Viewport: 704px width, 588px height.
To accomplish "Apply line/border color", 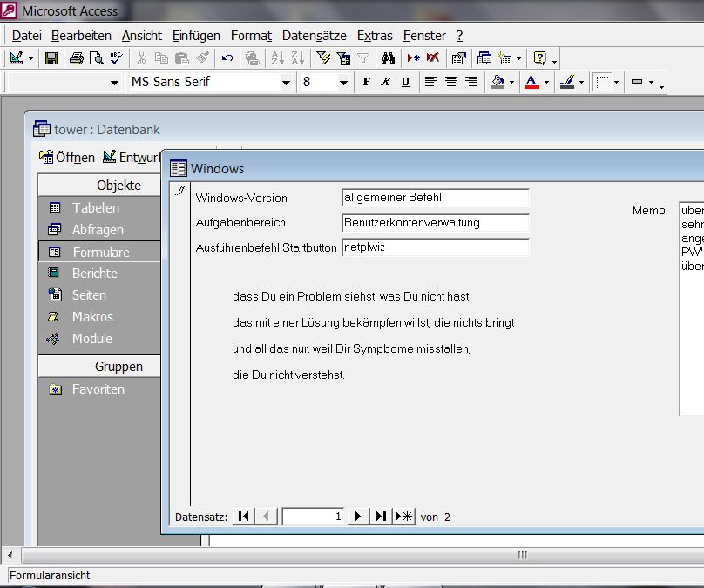I will (x=567, y=82).
